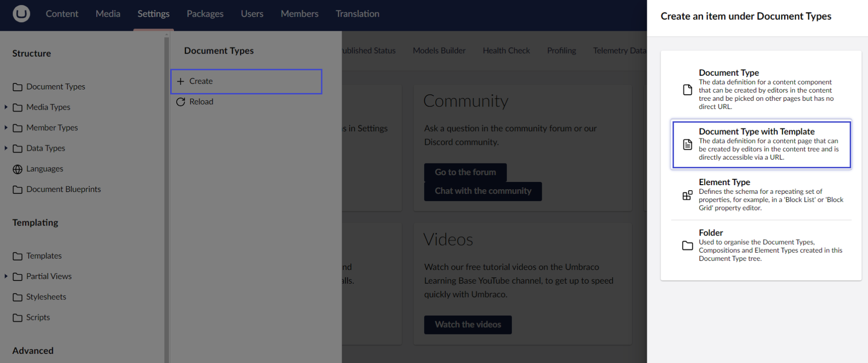Select Media Types in the tree
Screen dimensions: 868x363
[48, 107]
